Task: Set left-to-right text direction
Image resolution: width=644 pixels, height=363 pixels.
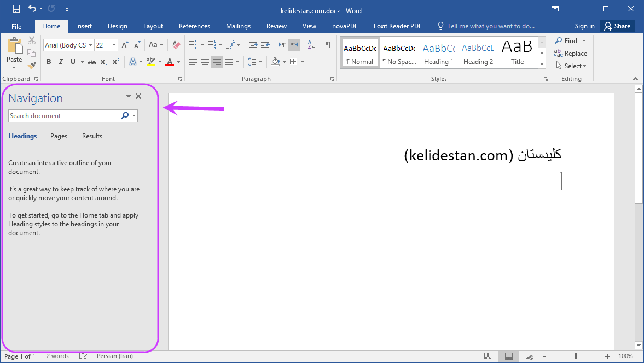Action: click(282, 45)
